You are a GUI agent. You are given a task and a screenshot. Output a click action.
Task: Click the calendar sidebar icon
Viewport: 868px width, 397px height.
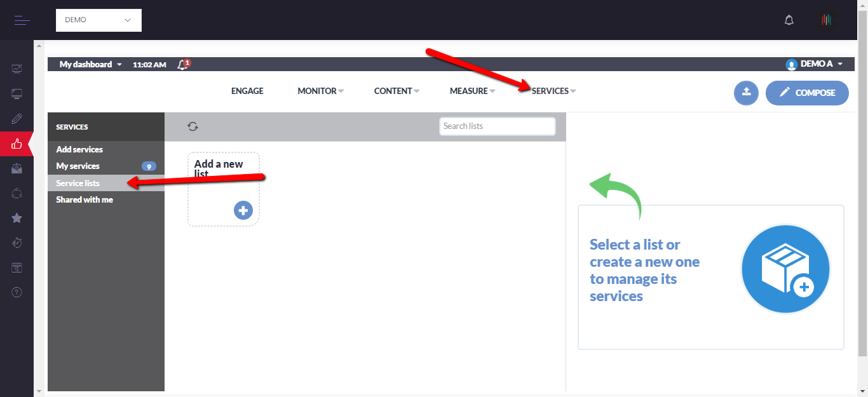pos(17,267)
